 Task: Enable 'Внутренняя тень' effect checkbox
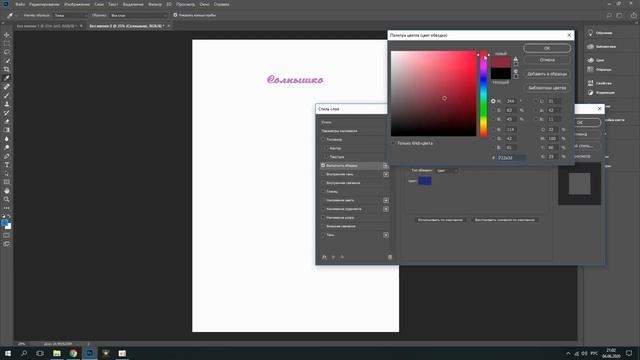pyautogui.click(x=323, y=174)
